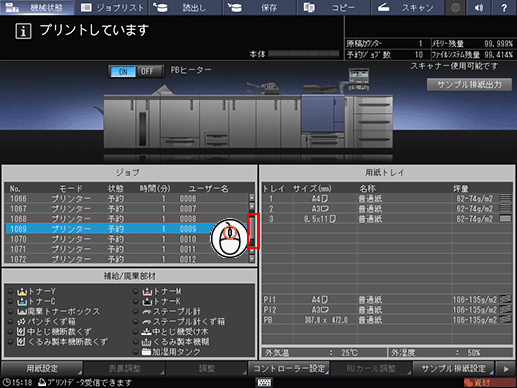517x388 pixels.
Task: Click the speaker volume icon
Action: [x=479, y=7]
